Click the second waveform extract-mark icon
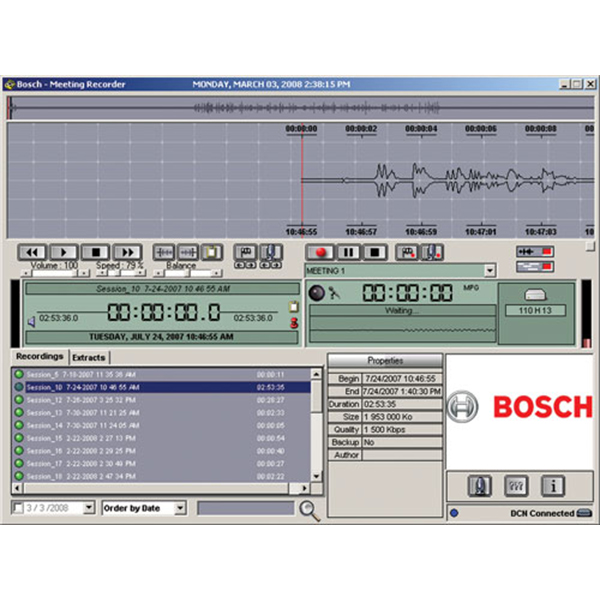The width and height of the screenshot is (600, 600). tap(188, 252)
